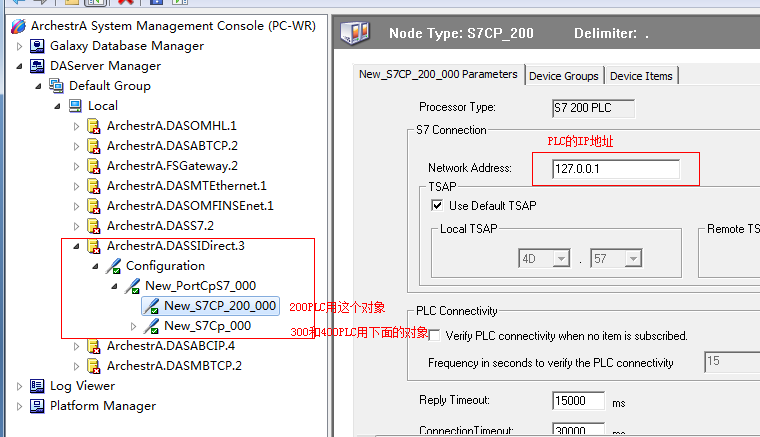This screenshot has height=437, width=760.
Task: Enable the Use Default TSAP checkbox
Action: coord(436,206)
